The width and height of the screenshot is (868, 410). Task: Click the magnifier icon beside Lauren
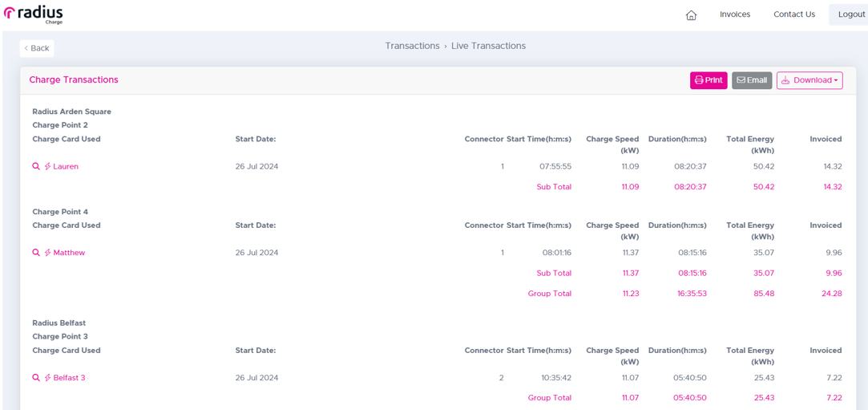click(x=36, y=166)
